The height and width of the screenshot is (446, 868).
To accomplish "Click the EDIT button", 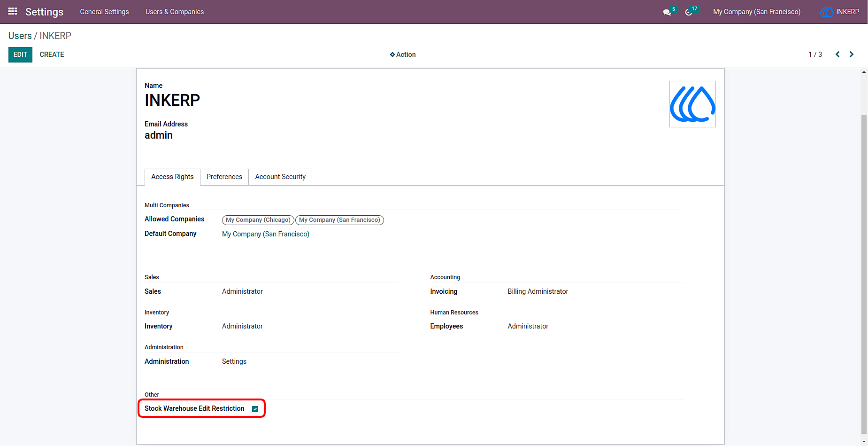I will 20,55.
